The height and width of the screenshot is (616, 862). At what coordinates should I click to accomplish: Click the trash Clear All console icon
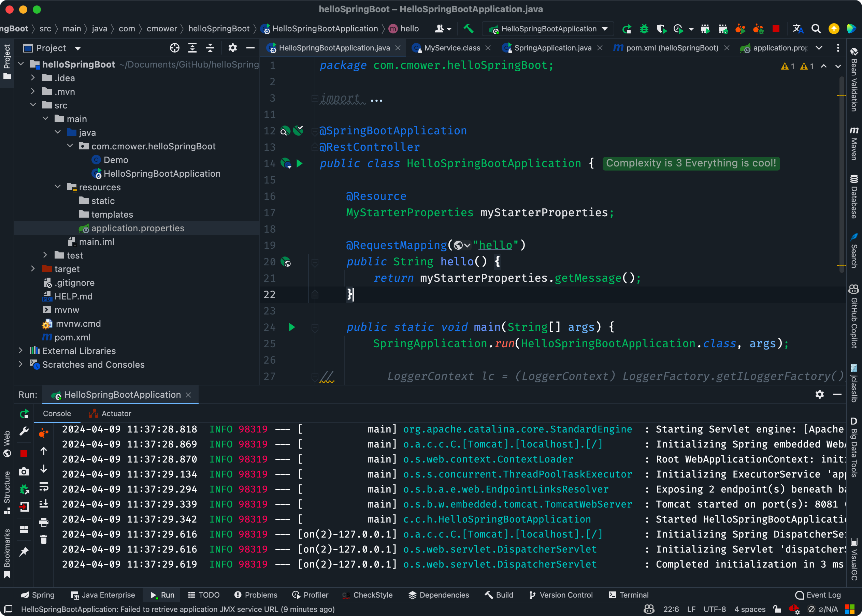coord(44,539)
